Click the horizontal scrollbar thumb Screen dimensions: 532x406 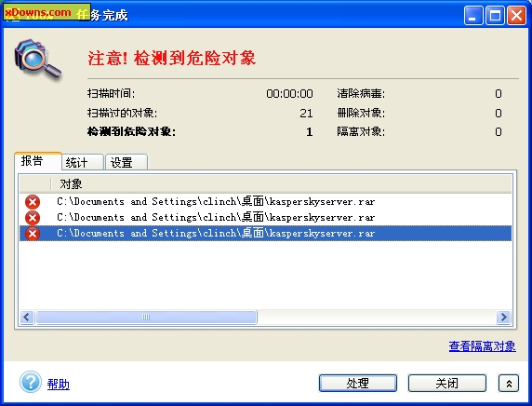[x=146, y=317]
